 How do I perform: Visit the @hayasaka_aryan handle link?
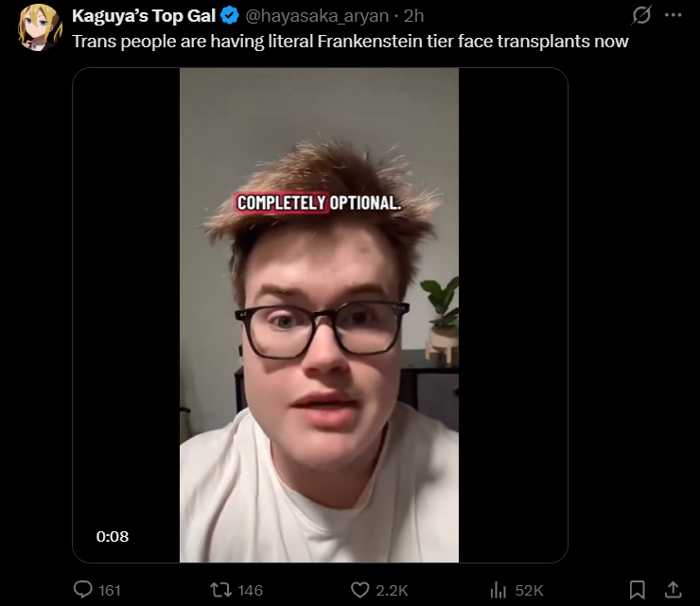pyautogui.click(x=317, y=16)
